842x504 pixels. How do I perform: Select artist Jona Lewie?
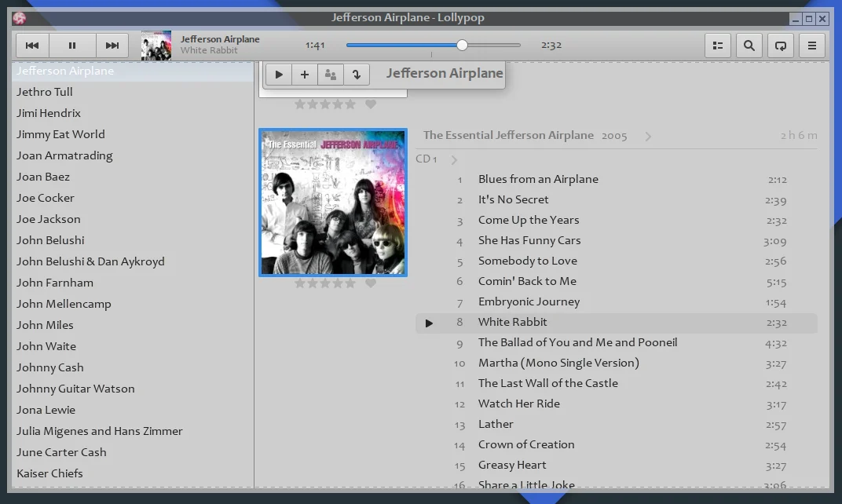coord(133,410)
